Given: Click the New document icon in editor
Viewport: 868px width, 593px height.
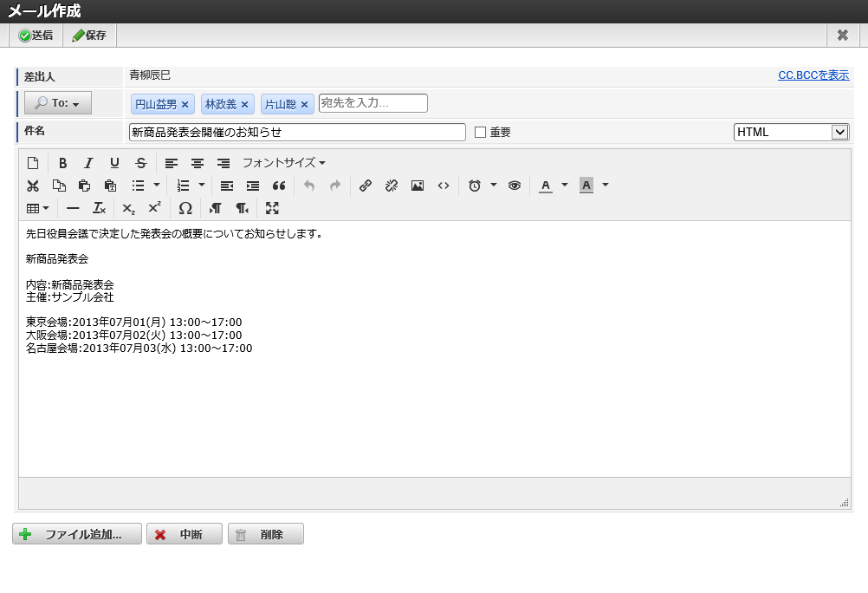Looking at the screenshot, I should [33, 163].
